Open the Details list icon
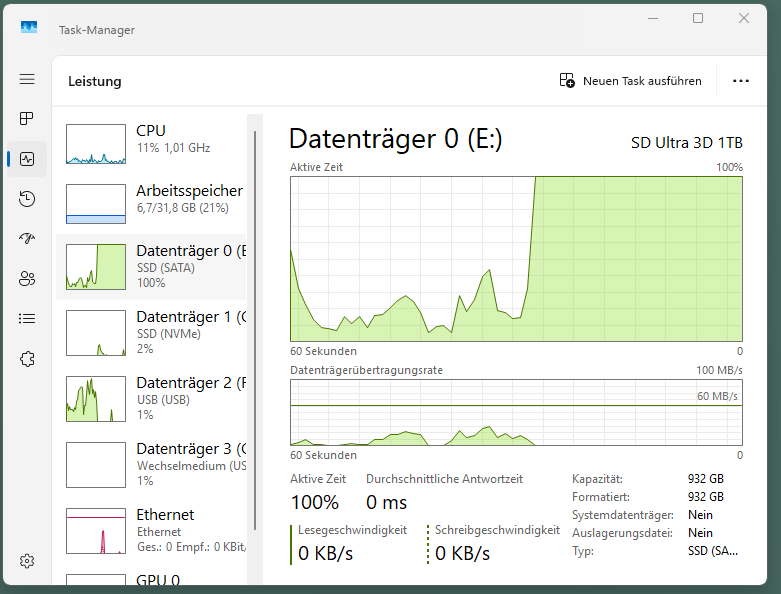781x594 pixels. click(x=27, y=319)
